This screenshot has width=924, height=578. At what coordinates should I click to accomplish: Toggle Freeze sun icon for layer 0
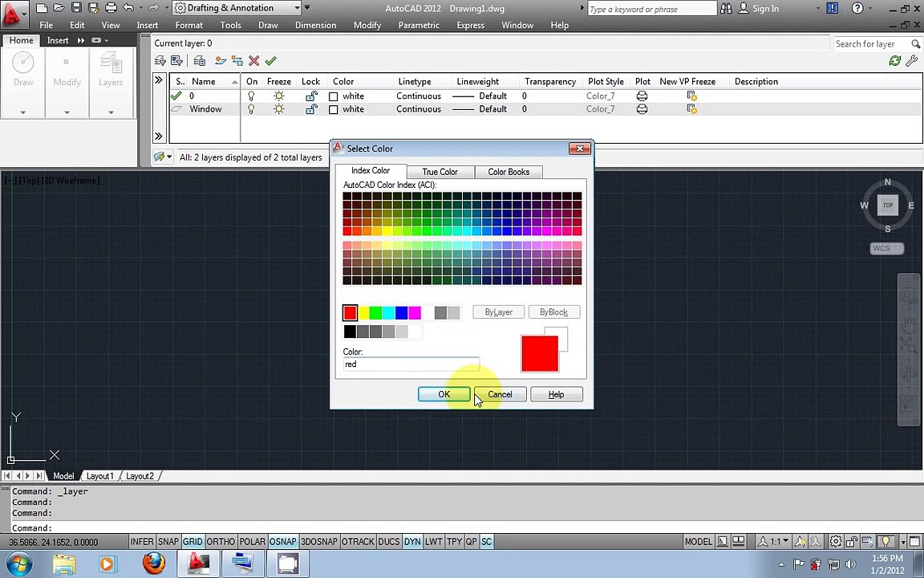pyautogui.click(x=279, y=96)
